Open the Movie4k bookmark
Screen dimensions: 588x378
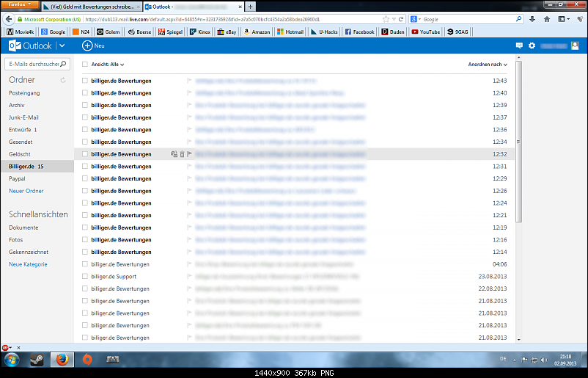[x=21, y=32]
